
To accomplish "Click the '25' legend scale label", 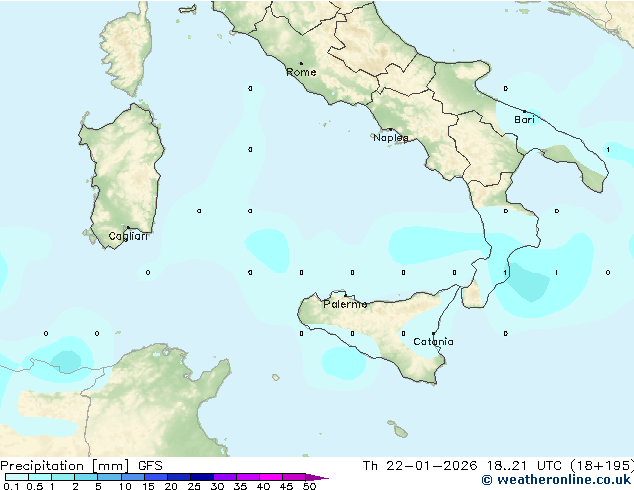I will [194, 486].
